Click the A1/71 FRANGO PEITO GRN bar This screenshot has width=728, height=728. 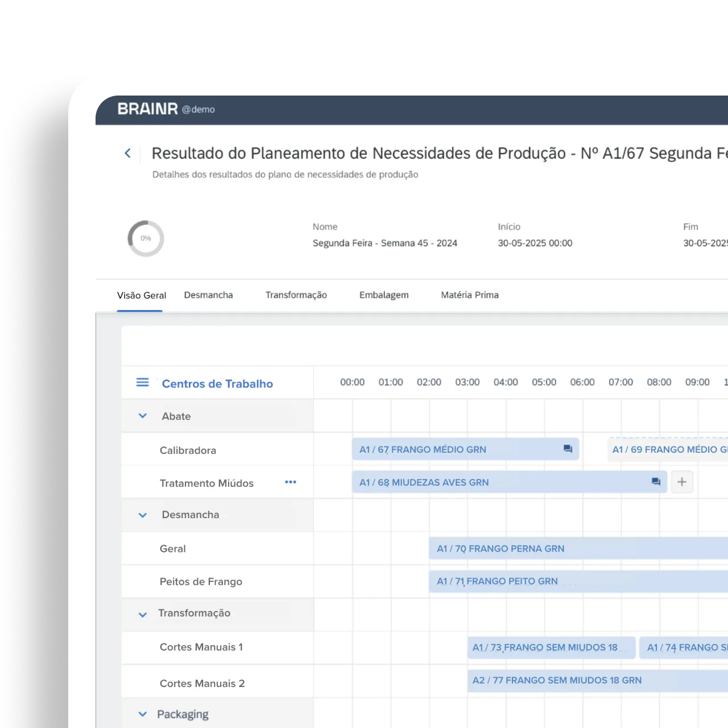click(497, 581)
